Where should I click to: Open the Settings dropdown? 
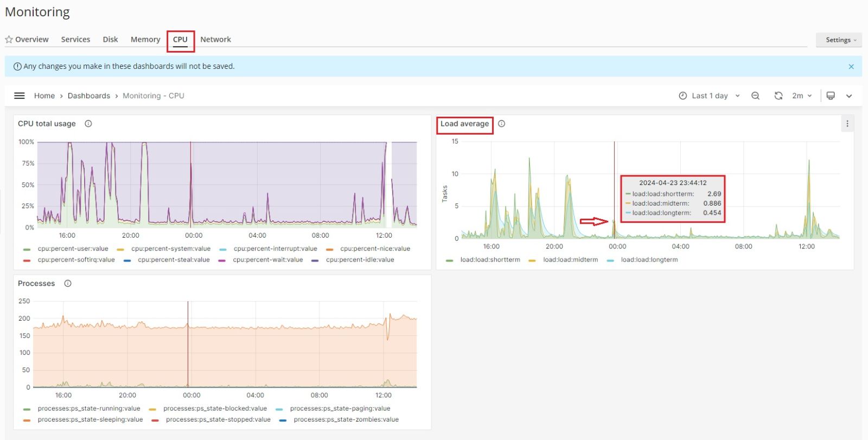(x=839, y=40)
